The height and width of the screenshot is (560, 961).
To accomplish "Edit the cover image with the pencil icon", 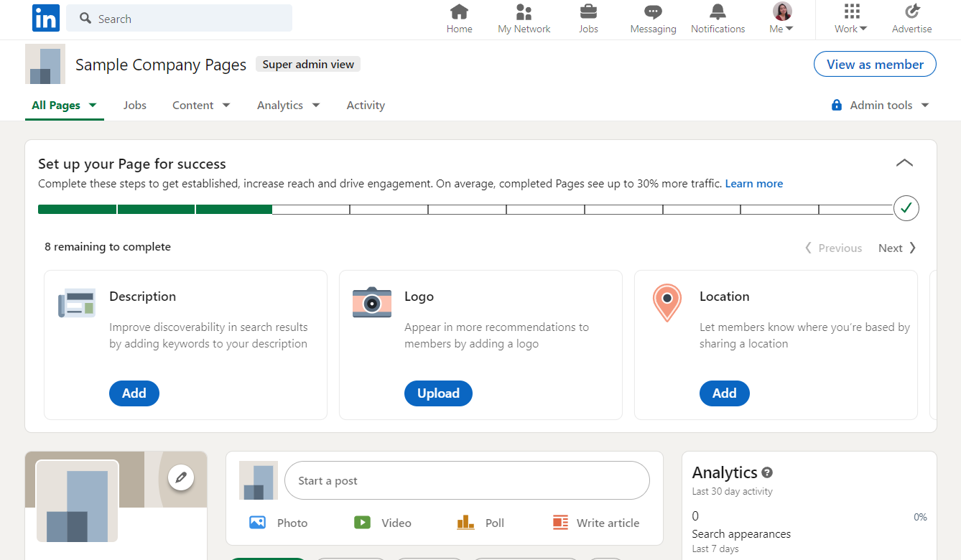I will tap(181, 477).
